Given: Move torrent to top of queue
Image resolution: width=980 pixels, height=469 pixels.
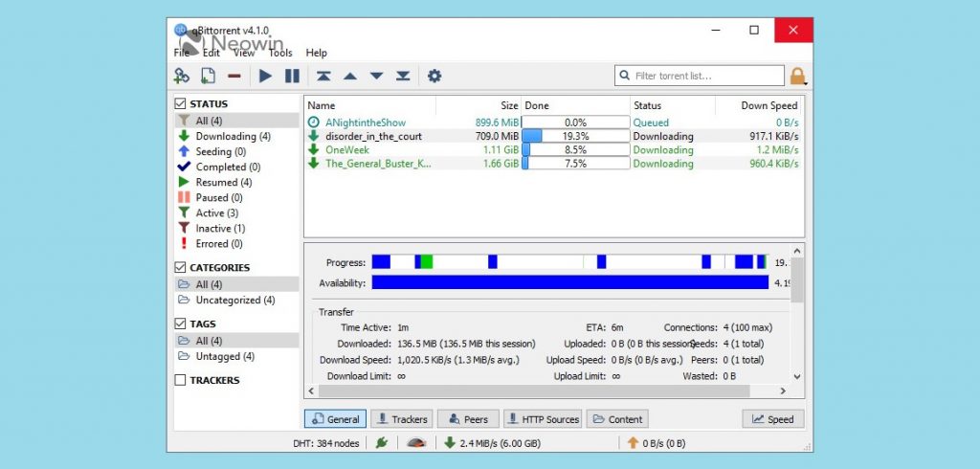Looking at the screenshot, I should point(323,77).
